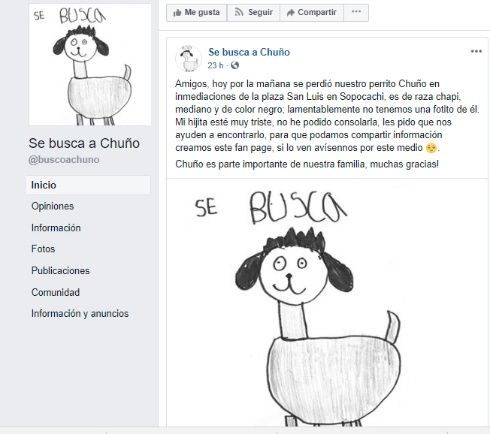This screenshot has width=490, height=434.
Task: Click the Se busca a Chuño post author link
Action: coord(249,52)
